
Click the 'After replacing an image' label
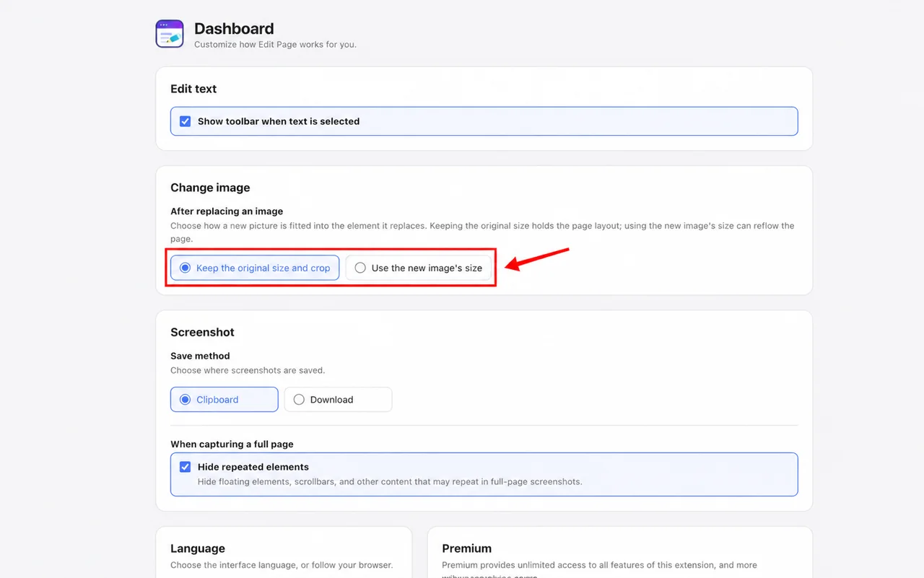(x=227, y=211)
